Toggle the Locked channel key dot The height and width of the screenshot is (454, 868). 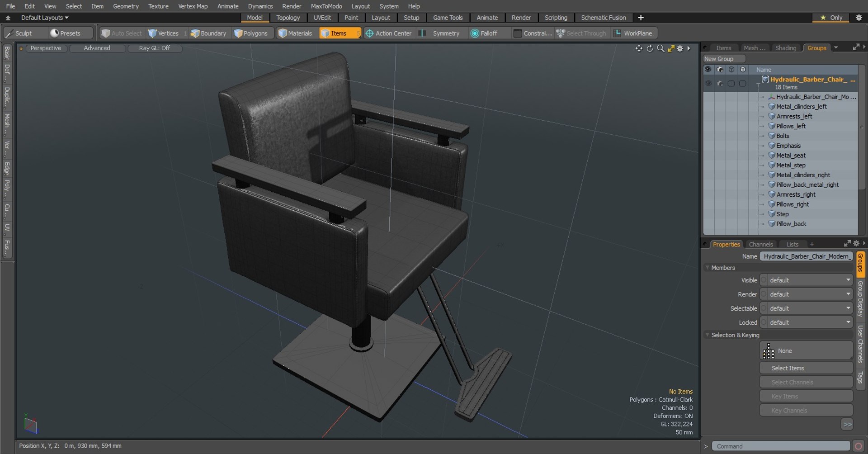coord(764,322)
